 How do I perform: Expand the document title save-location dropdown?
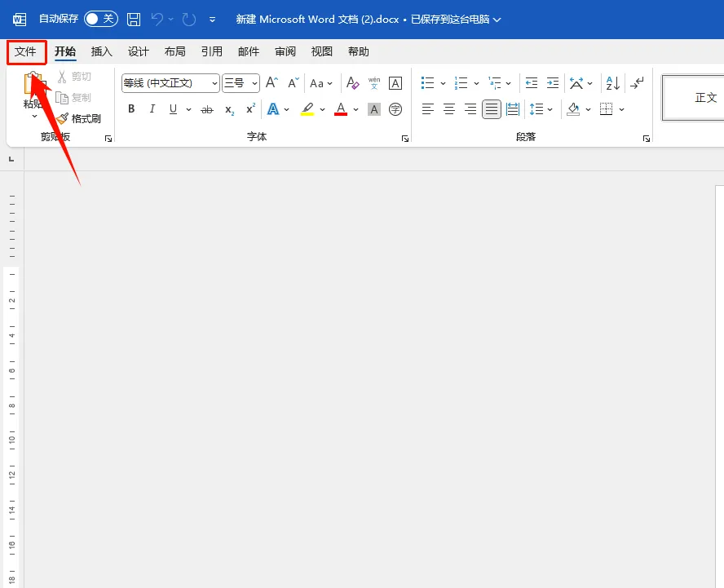(x=497, y=20)
